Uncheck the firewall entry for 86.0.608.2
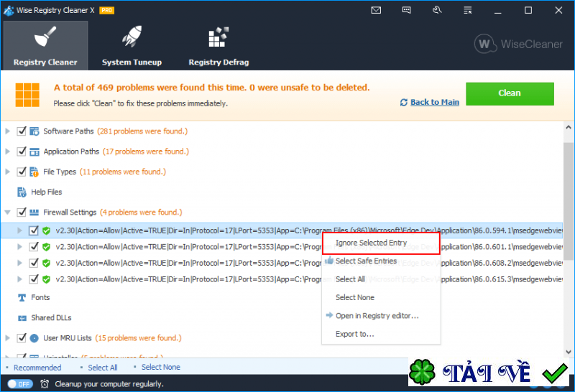The image size is (575, 392). [34, 263]
